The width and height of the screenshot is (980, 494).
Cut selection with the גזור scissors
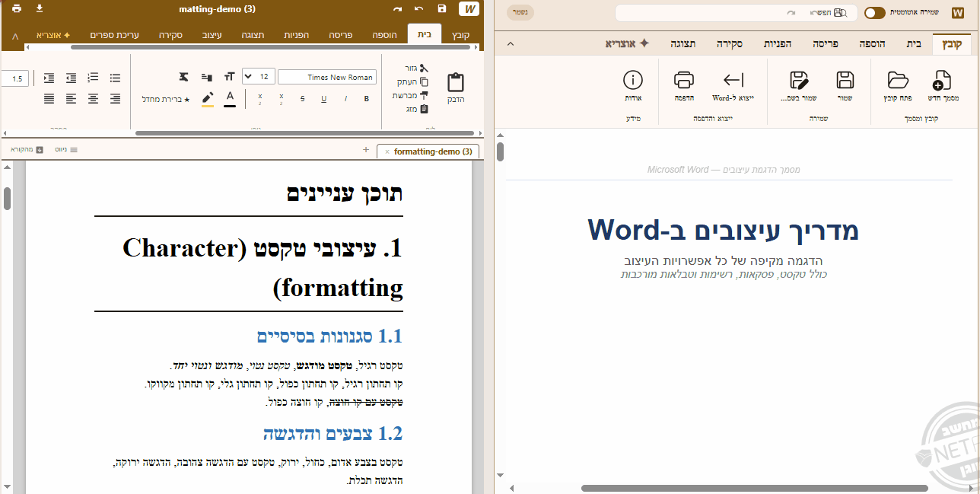pos(417,69)
